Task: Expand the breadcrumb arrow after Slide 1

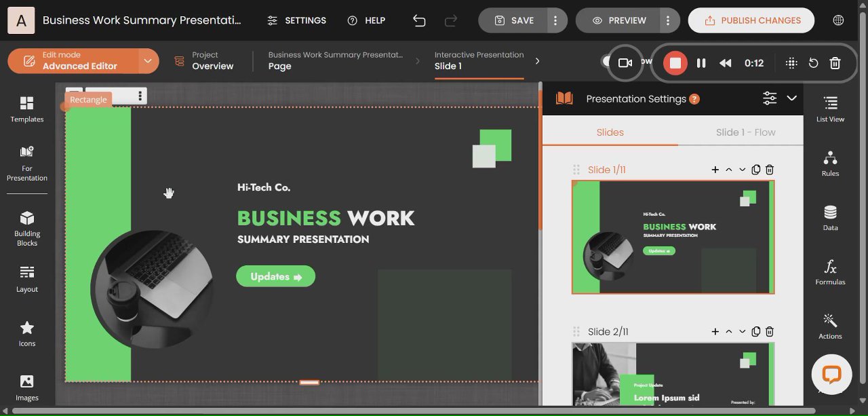Action: pyautogui.click(x=538, y=61)
